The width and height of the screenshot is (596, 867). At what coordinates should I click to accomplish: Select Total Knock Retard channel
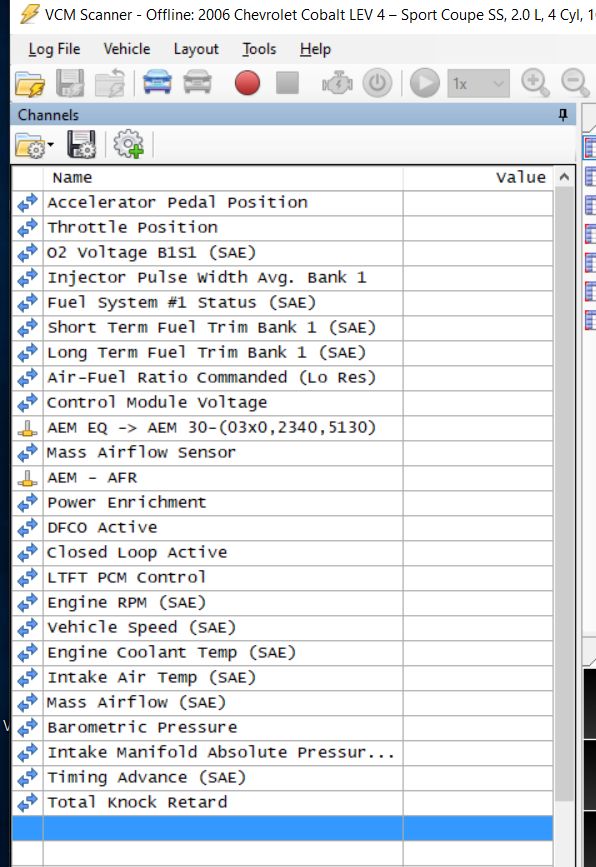point(283,802)
